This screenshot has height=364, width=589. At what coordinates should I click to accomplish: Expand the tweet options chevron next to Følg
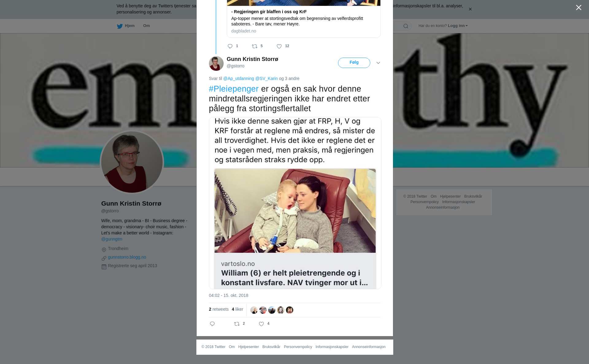pyautogui.click(x=378, y=63)
